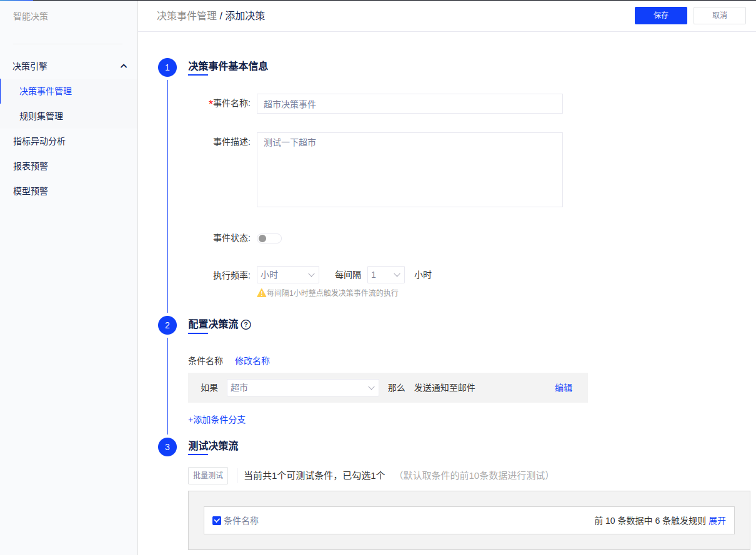Click the step 1 circle marker
756x555 pixels.
click(167, 67)
